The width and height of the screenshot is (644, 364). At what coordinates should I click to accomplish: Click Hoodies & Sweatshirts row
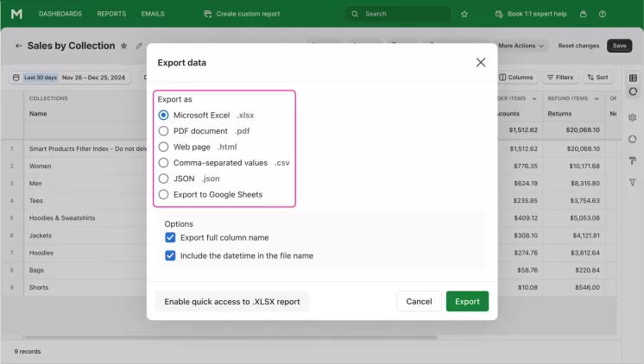(62, 218)
